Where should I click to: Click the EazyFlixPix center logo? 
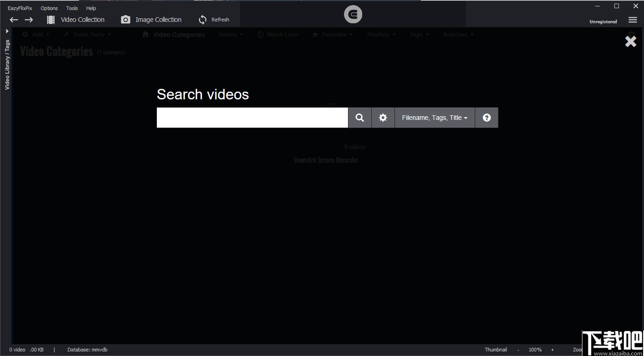pos(353,15)
